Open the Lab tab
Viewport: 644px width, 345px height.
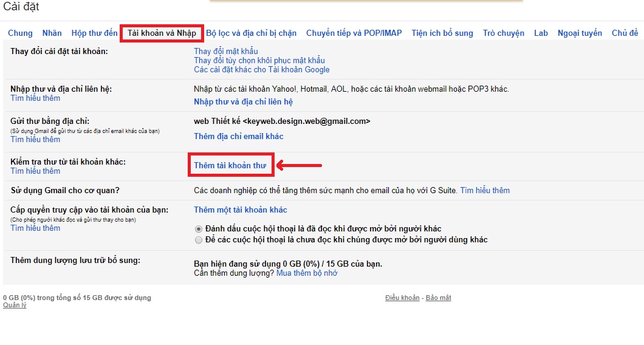(541, 33)
